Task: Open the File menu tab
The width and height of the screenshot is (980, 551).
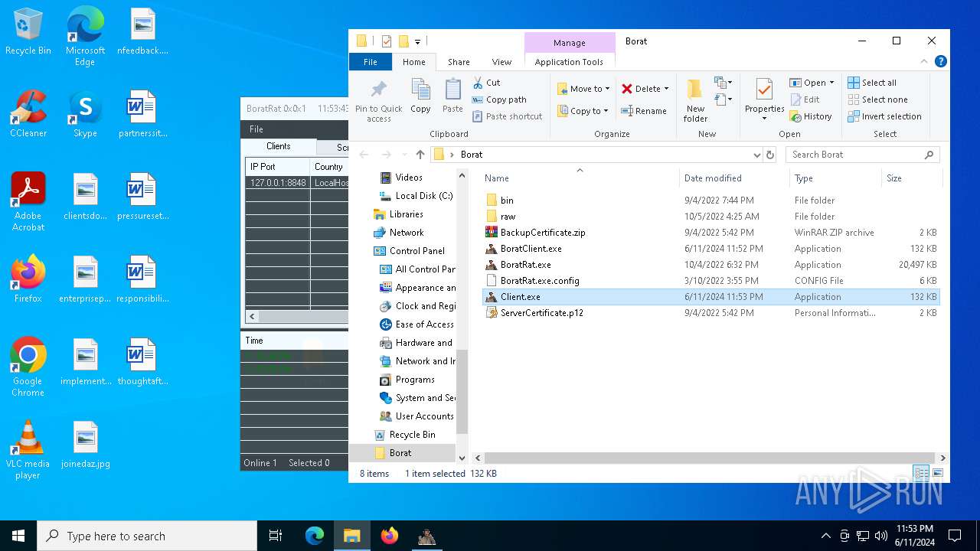Action: [371, 62]
